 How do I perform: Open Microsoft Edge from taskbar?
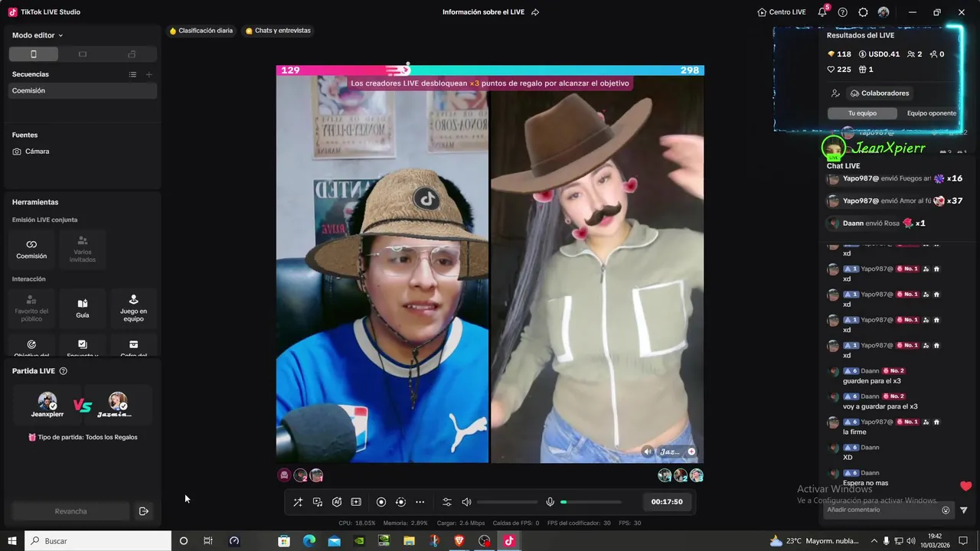(x=309, y=541)
